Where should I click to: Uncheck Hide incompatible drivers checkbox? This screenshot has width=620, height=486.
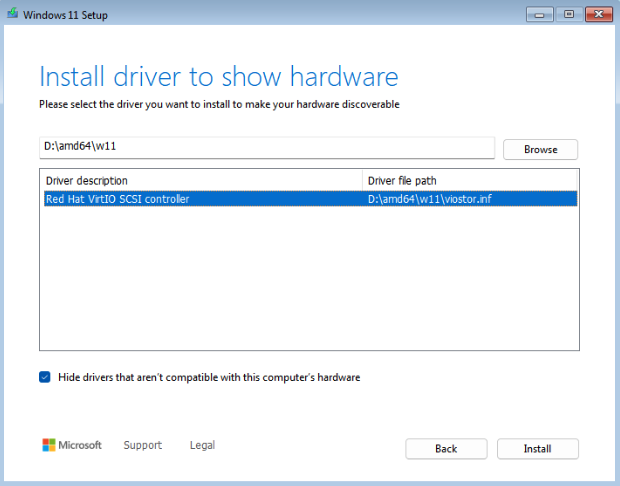pyautogui.click(x=45, y=377)
